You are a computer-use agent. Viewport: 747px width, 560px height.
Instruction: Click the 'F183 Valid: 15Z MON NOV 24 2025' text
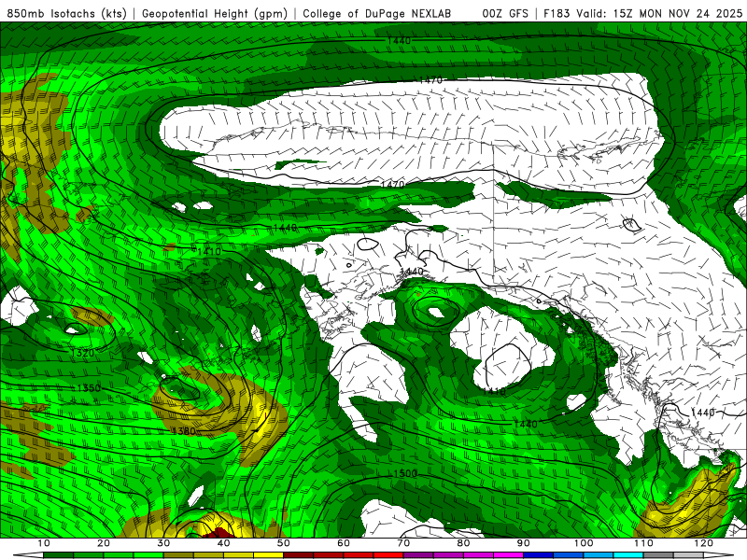coord(643,13)
